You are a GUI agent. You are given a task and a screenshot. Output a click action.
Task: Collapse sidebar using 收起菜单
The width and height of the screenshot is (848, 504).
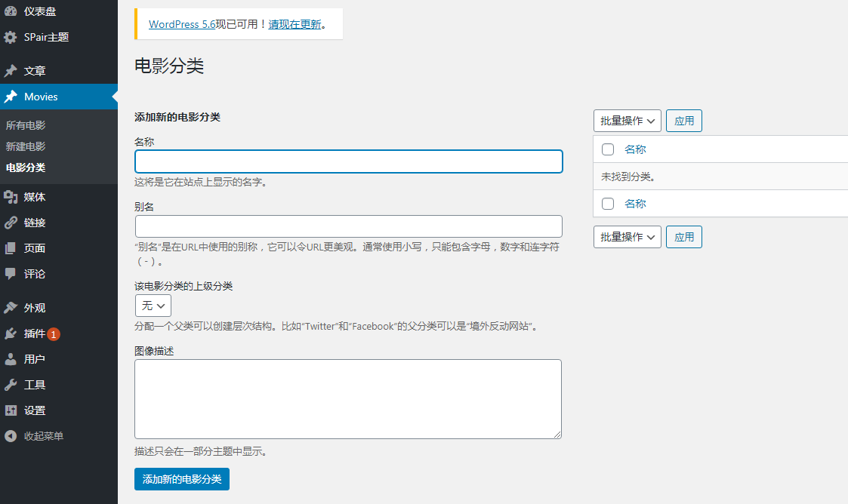[x=43, y=436]
